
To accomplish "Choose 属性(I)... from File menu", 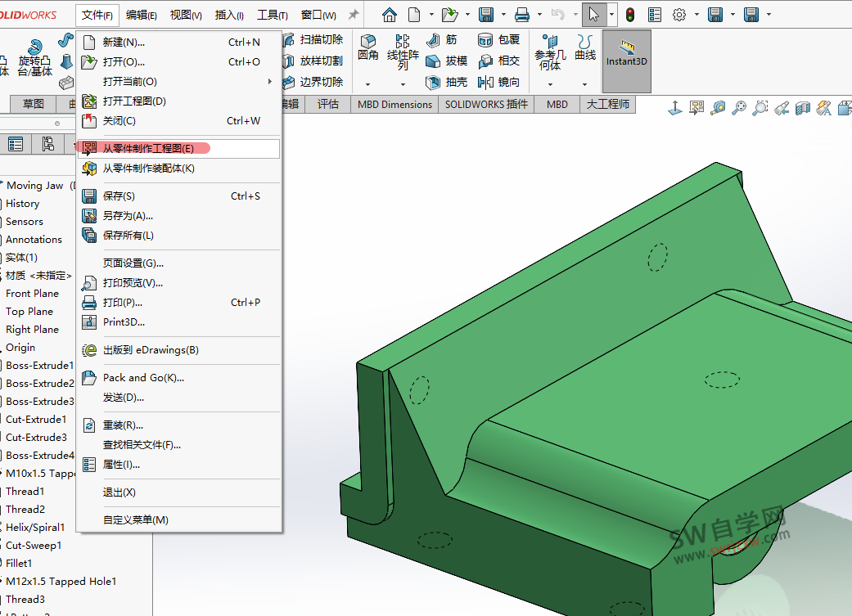I will pos(178,465).
